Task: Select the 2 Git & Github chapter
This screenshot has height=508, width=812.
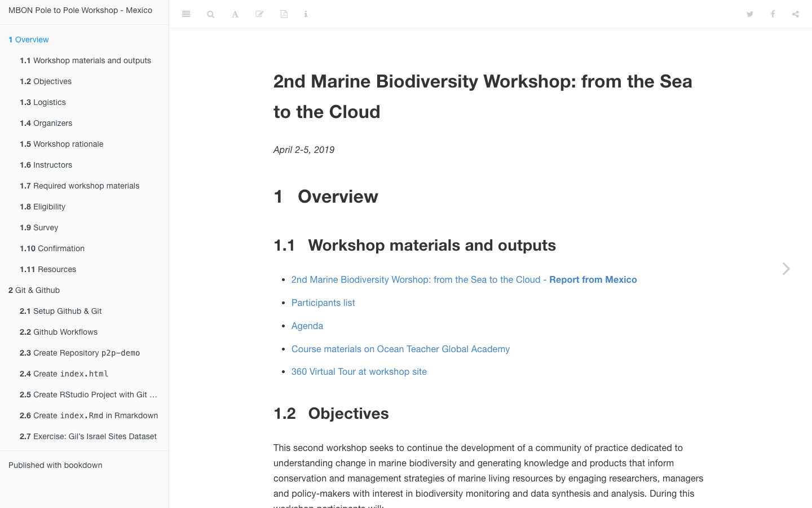Action: tap(34, 290)
